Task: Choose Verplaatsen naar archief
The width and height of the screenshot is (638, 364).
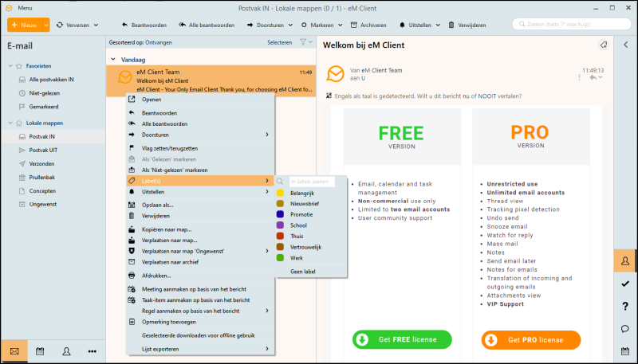Action: pos(200,262)
